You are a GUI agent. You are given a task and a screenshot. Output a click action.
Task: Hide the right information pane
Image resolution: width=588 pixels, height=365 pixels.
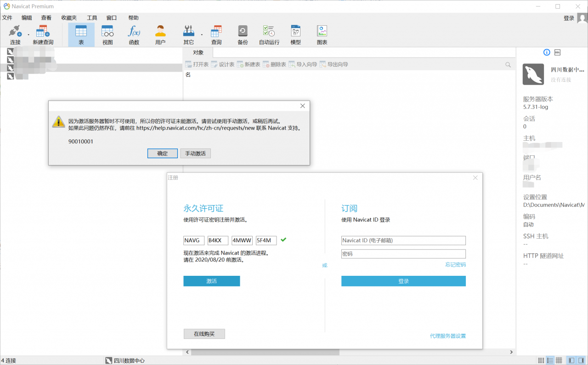[x=580, y=360]
